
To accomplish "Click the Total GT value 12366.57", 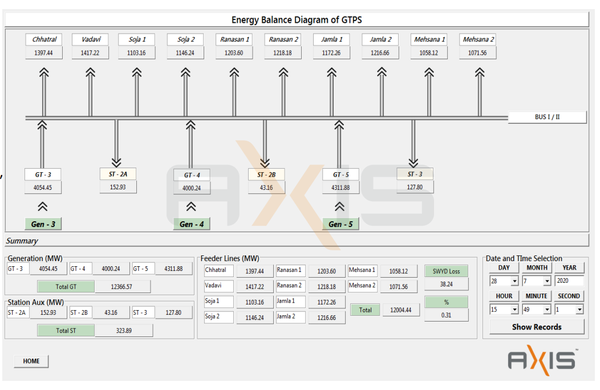I will coord(122,286).
